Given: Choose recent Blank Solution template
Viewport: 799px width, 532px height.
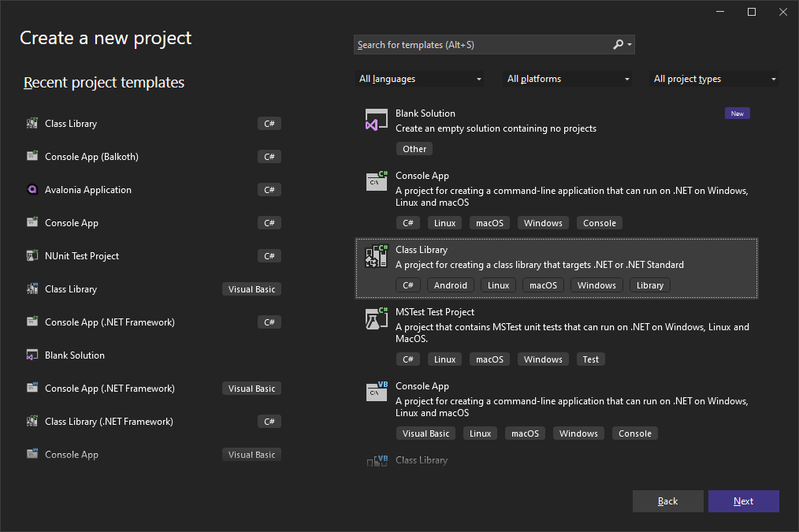Looking at the screenshot, I should click(75, 355).
